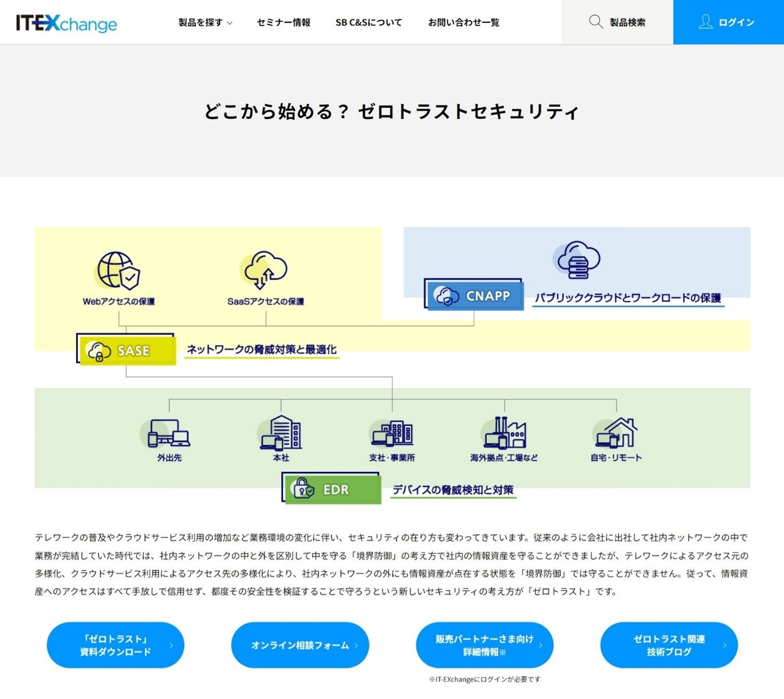
Task: Click the 海外拠点・工場など label
Action: (504, 458)
